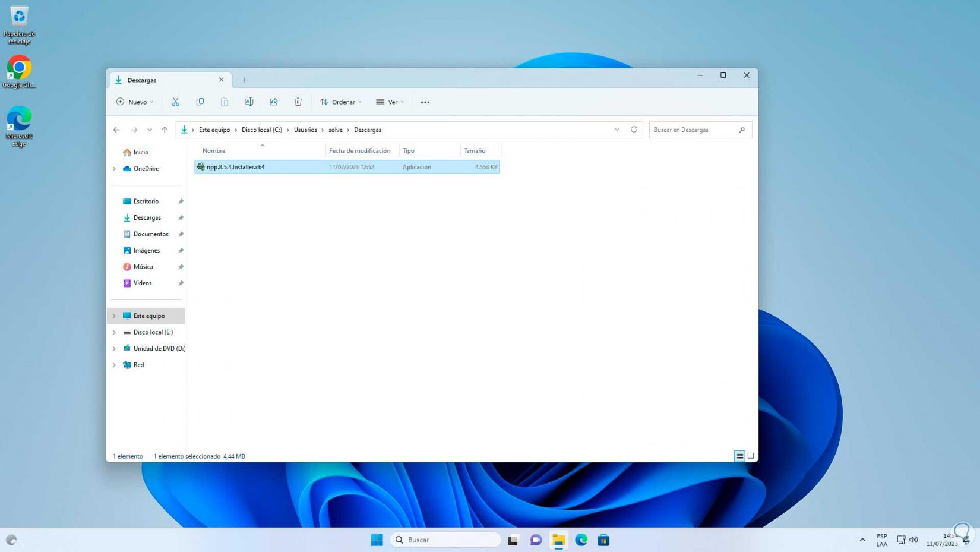
Task: Refresh the Descargas folder view
Action: (634, 130)
